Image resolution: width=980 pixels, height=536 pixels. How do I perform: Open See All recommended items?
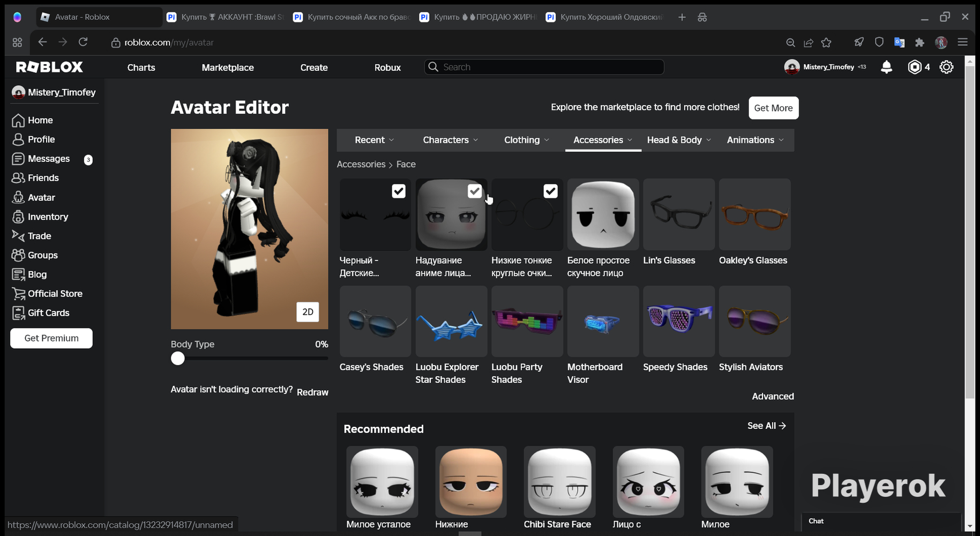click(767, 426)
